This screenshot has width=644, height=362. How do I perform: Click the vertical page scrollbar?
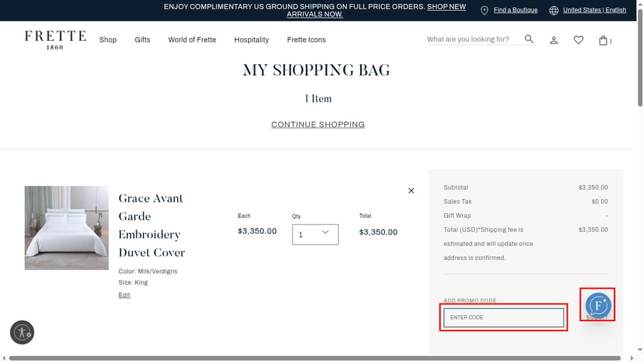coord(640,58)
